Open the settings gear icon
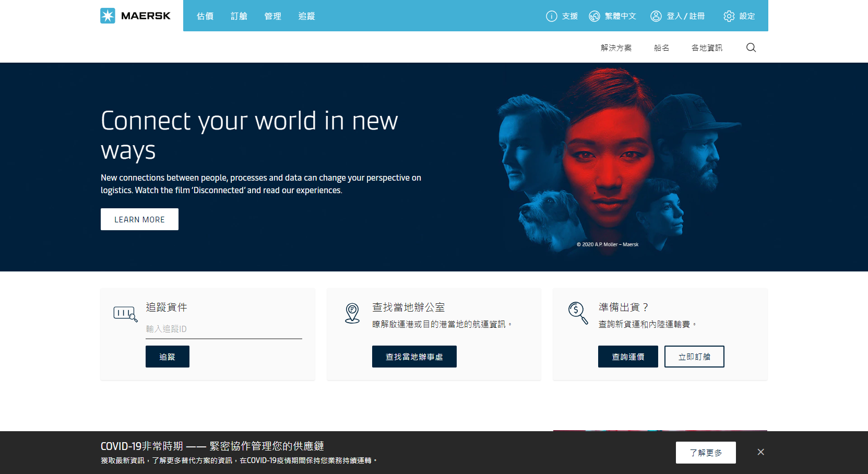 click(x=729, y=16)
